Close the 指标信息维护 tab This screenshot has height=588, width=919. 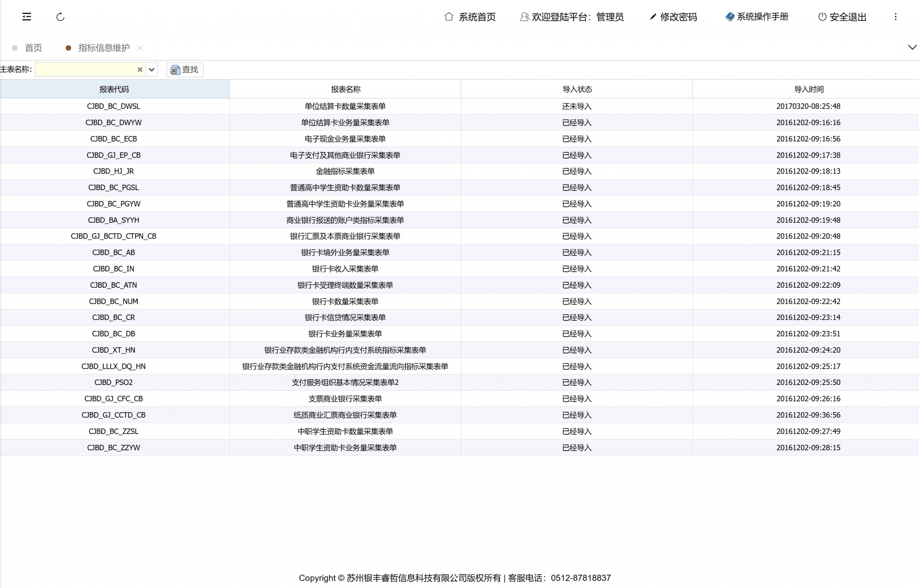pos(141,48)
